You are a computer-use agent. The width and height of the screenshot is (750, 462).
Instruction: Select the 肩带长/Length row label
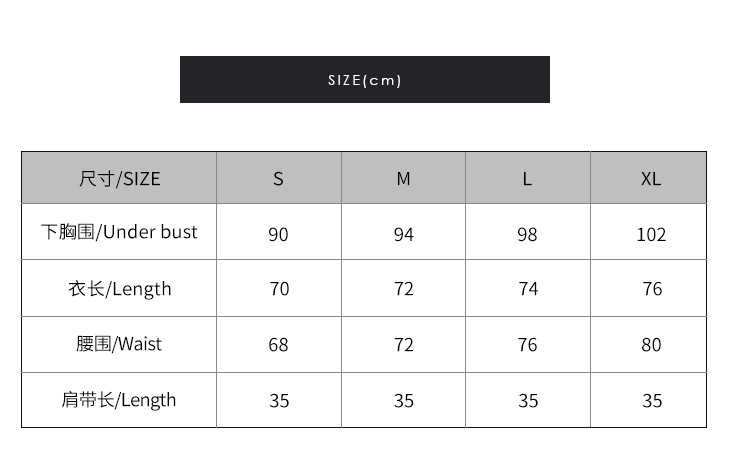[119, 400]
